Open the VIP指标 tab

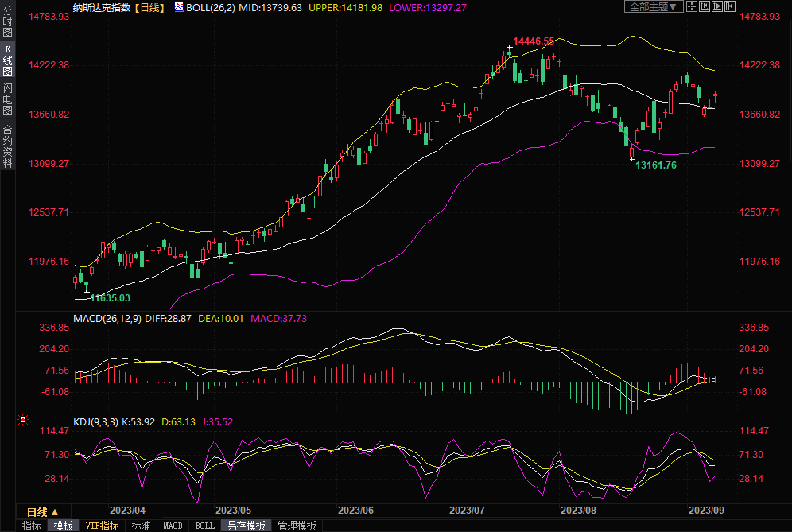click(103, 526)
